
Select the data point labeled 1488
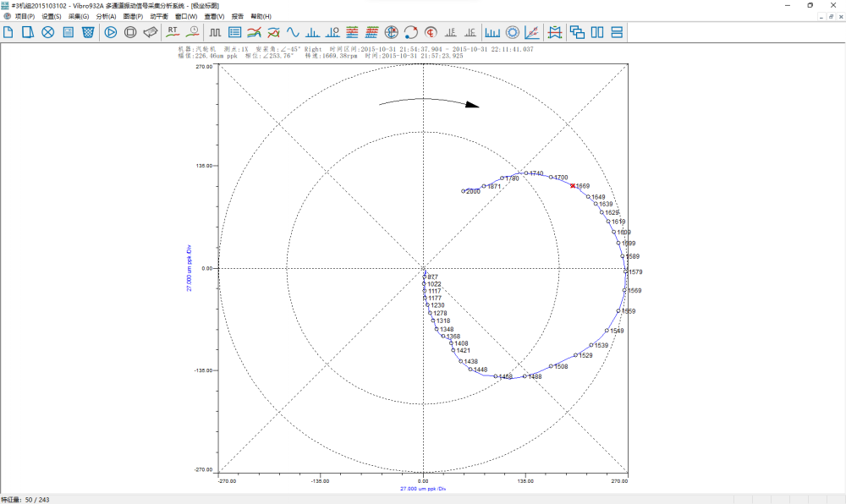pyautogui.click(x=525, y=376)
